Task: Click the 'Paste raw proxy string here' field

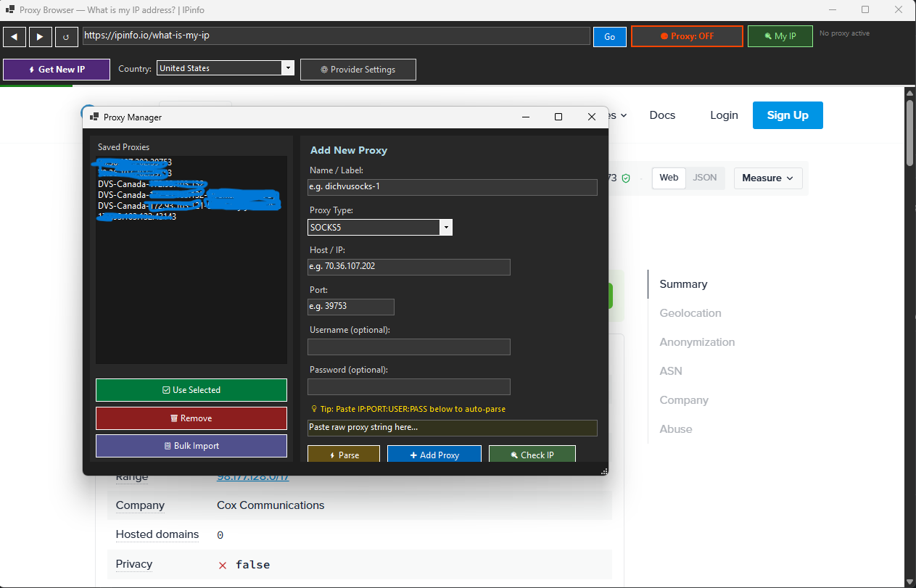Action: tap(453, 428)
